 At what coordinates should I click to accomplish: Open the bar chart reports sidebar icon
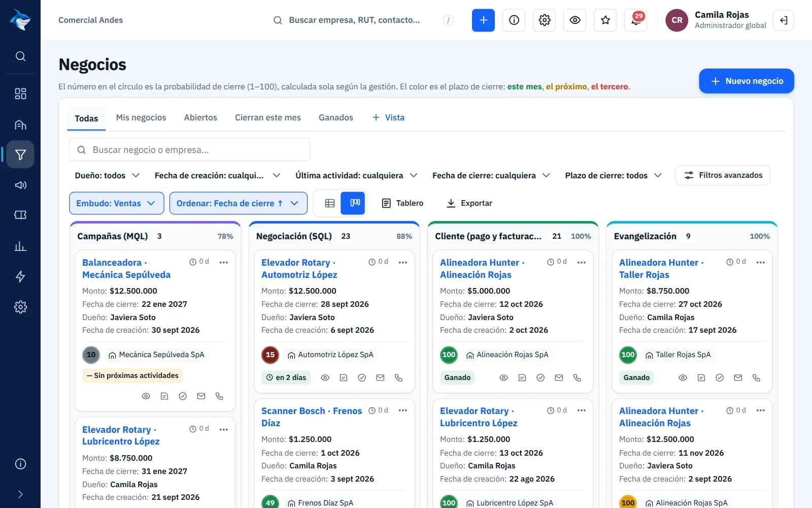(x=20, y=246)
